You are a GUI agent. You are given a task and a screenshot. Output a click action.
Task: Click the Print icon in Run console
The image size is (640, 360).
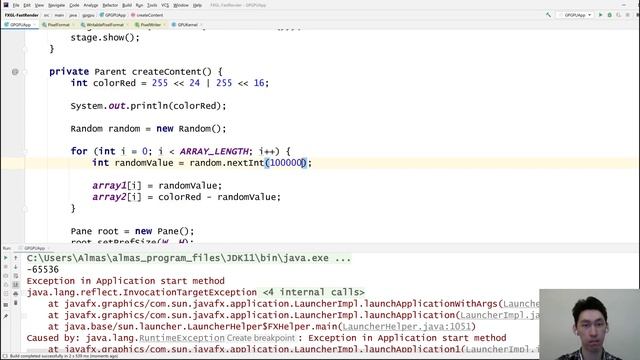coord(16,293)
